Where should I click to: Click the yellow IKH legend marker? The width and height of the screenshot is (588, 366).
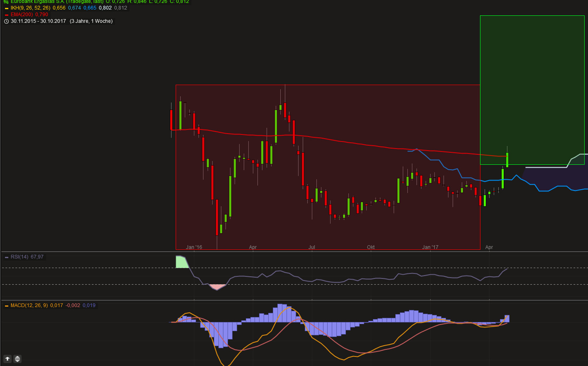point(6,8)
